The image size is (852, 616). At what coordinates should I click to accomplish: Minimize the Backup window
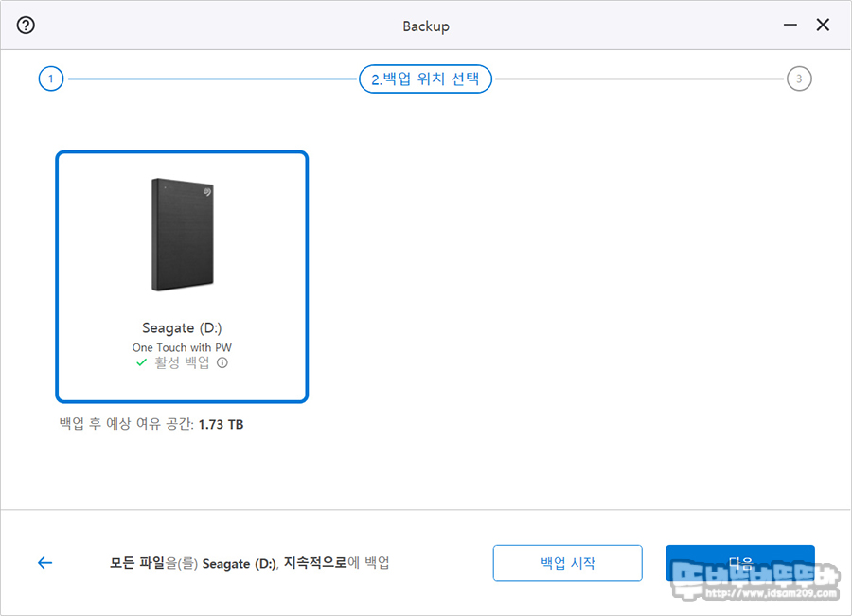[x=790, y=25]
